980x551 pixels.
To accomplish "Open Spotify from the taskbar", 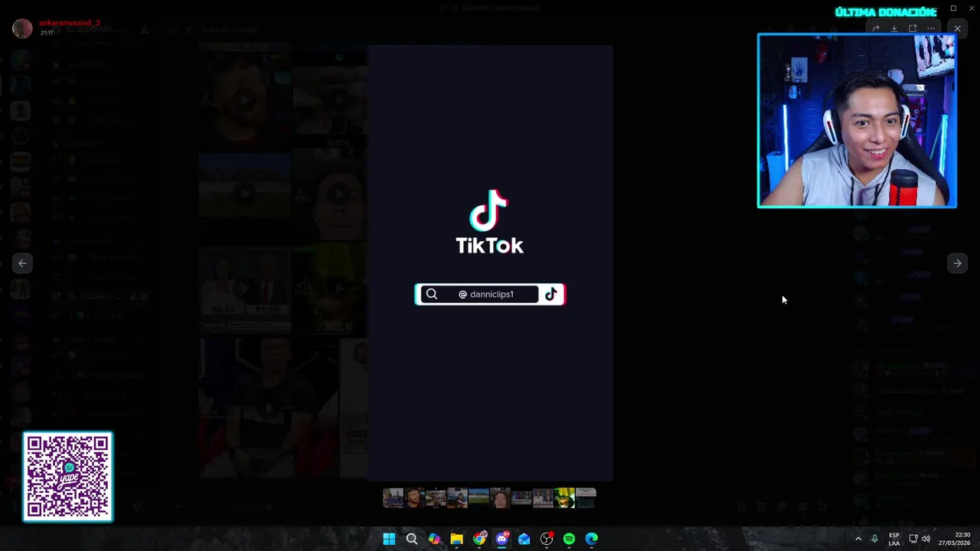I will click(569, 539).
